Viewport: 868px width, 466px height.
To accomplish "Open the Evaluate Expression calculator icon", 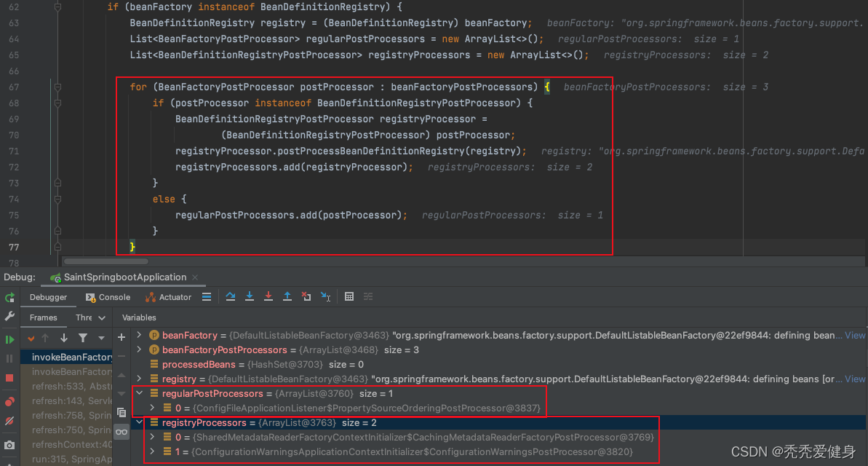I will 349,297.
